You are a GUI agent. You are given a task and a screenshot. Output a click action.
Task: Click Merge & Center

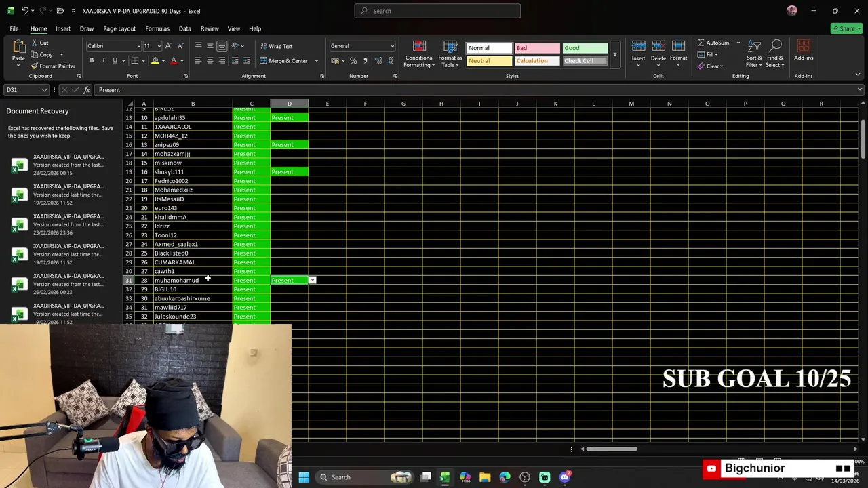coord(284,60)
